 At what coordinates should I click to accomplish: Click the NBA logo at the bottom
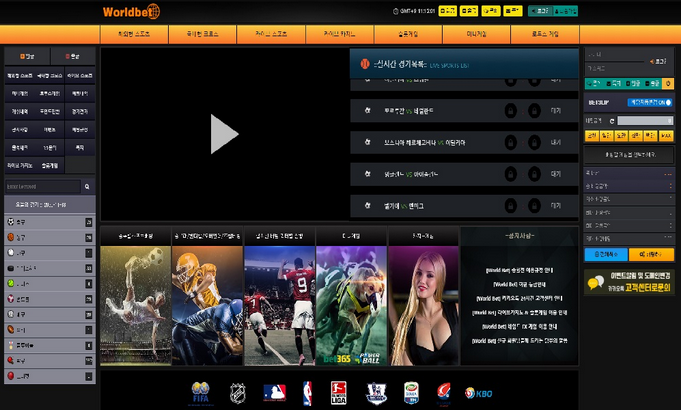[x=308, y=393]
